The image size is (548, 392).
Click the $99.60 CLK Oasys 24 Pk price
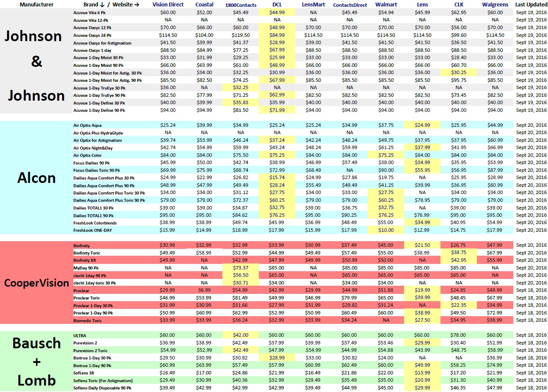pyautogui.click(x=458, y=35)
